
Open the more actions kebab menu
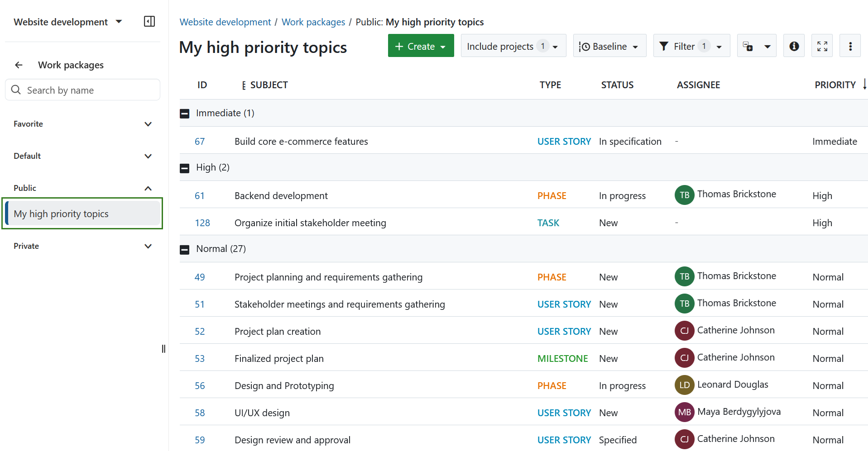point(850,46)
